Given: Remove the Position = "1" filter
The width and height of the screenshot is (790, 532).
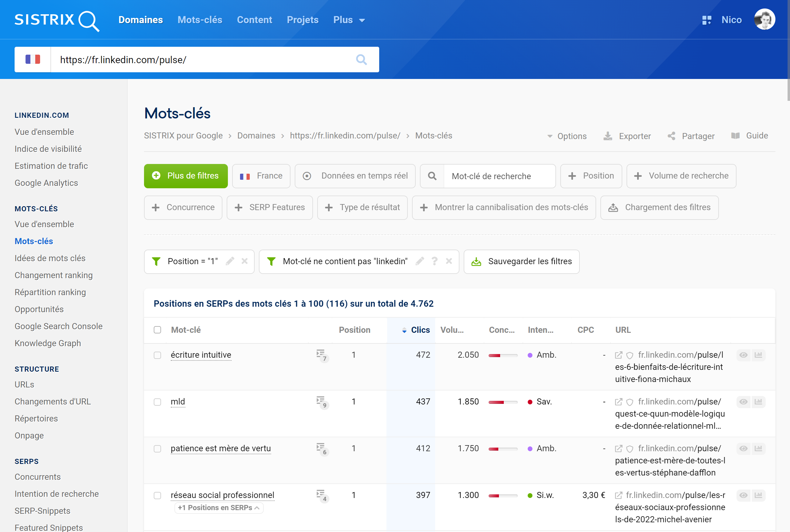Looking at the screenshot, I should 244,261.
